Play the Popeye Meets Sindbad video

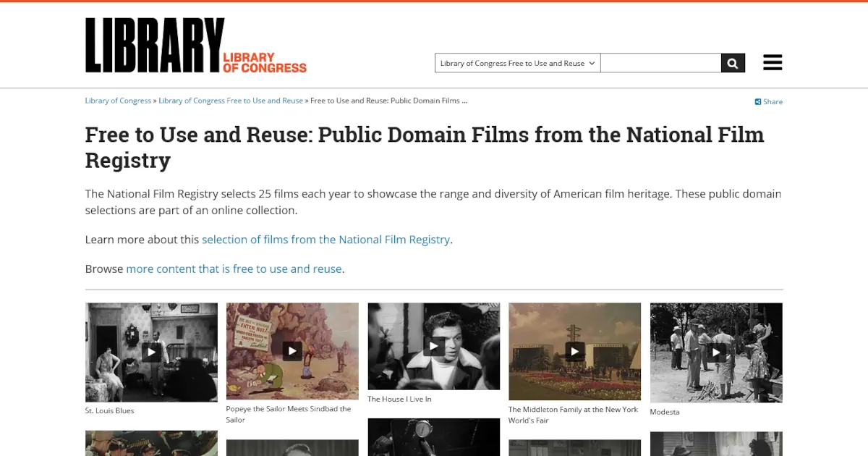[x=292, y=351]
